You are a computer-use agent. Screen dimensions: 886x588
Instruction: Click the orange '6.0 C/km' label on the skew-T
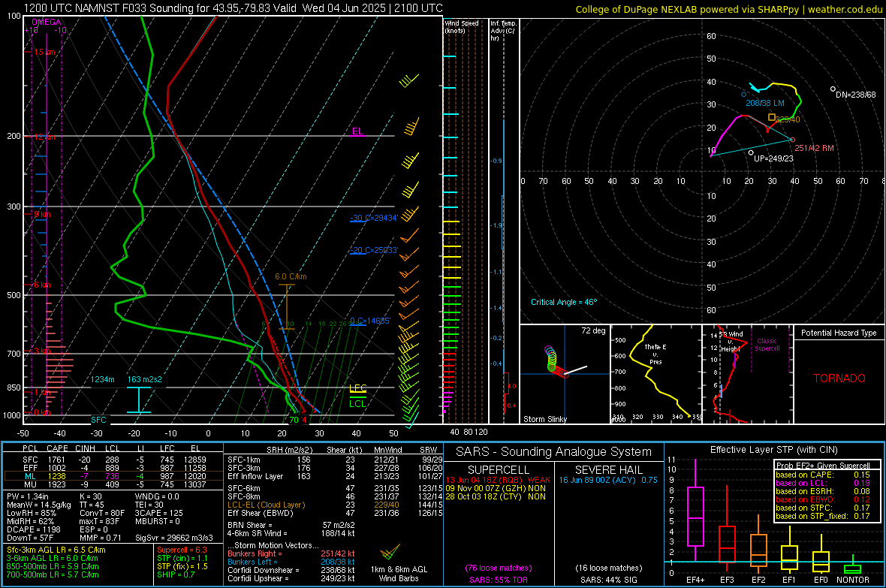tap(291, 276)
